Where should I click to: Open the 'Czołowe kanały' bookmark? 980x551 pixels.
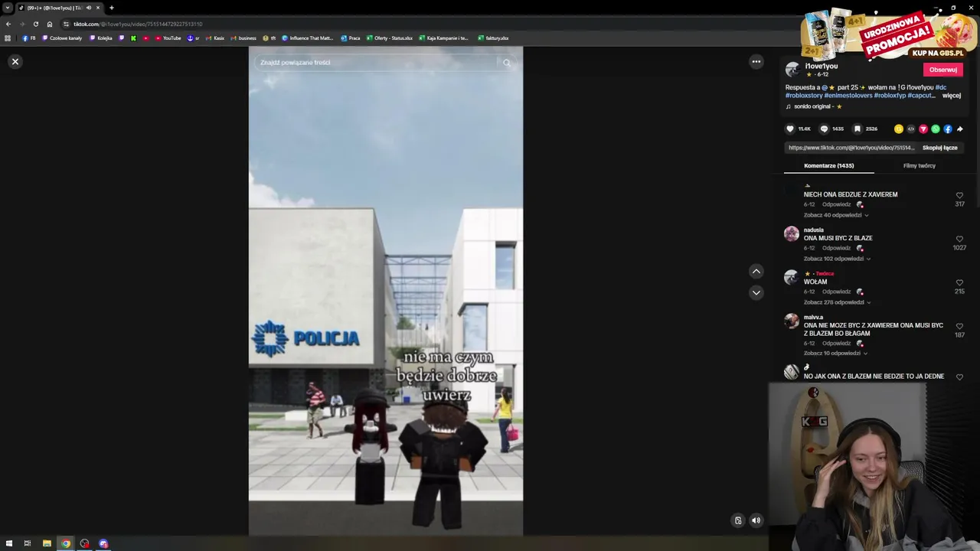click(x=62, y=38)
